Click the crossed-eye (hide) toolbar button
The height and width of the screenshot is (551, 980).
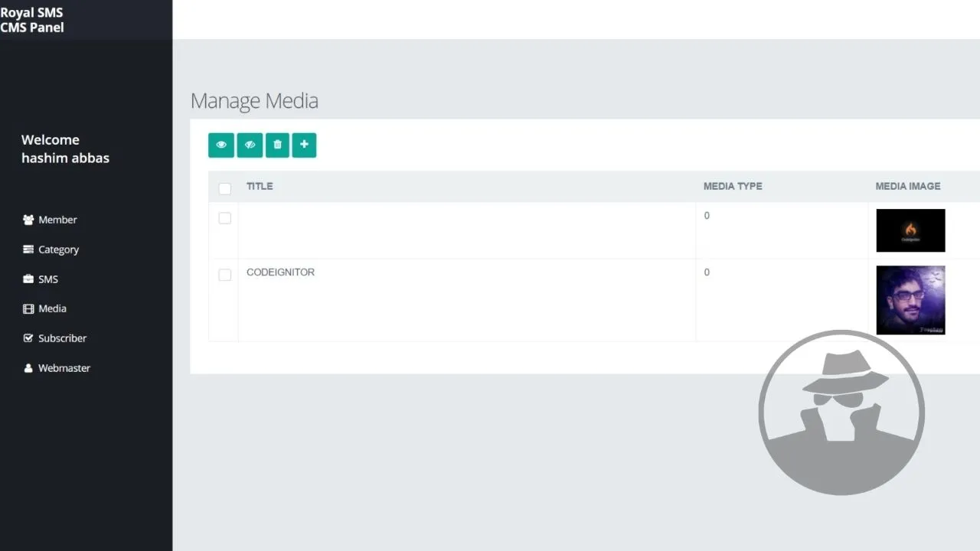250,145
